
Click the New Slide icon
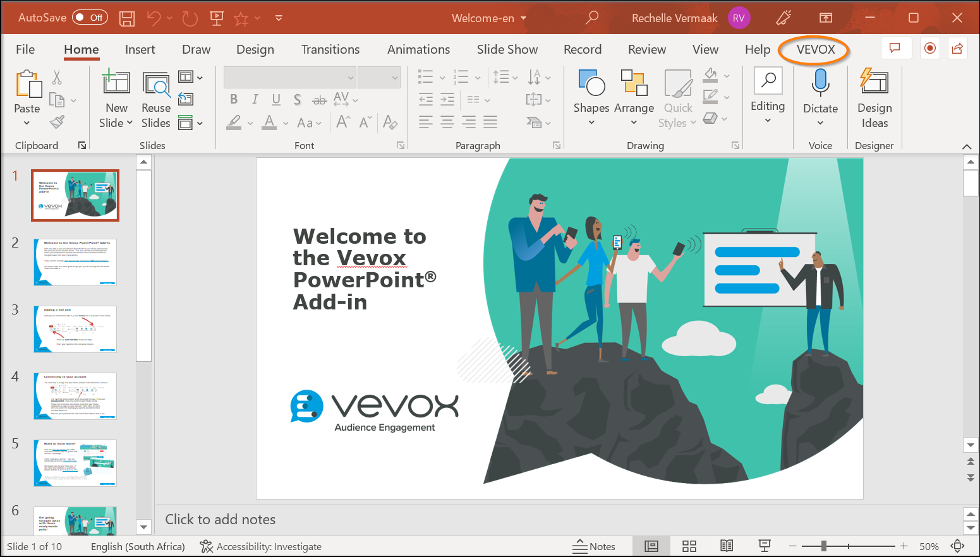[116, 83]
